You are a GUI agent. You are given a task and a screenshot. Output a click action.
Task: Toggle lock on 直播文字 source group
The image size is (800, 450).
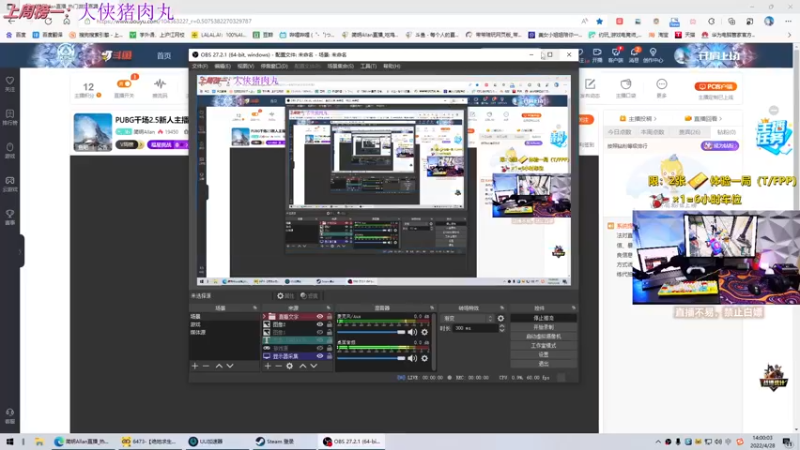[x=329, y=316]
